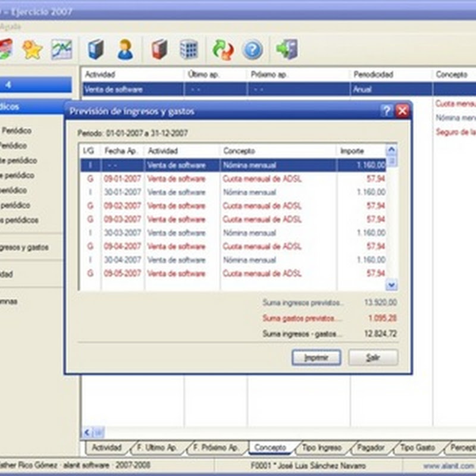Click main grid Último ap. column header
Viewport: 476px width, 476px height.
tap(215, 74)
